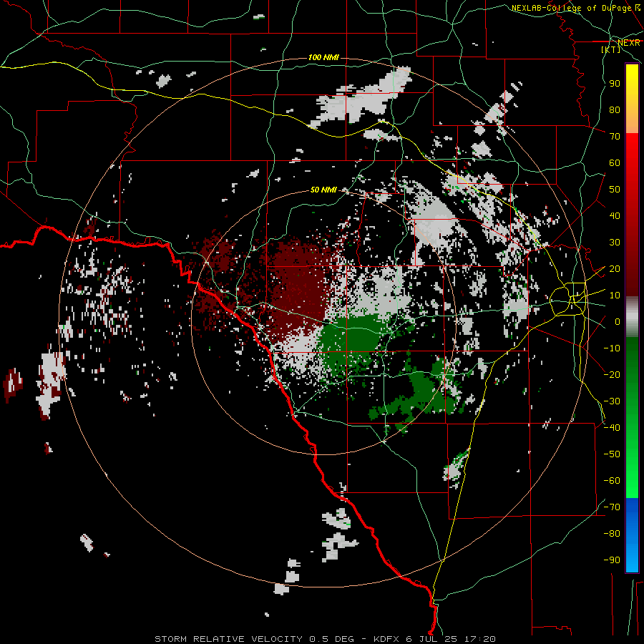Click the NEXLAB-College of DuPage credit text
The width and height of the screenshot is (644, 644).
pos(571,8)
